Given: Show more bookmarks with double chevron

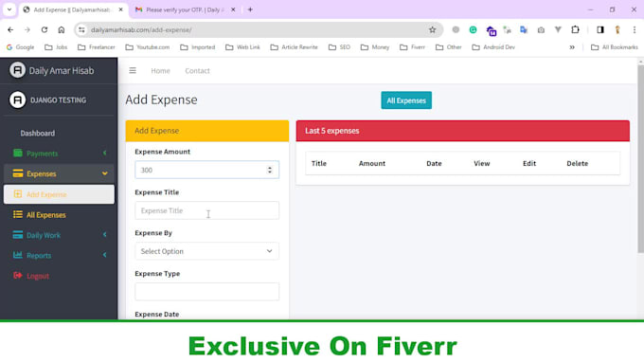Looking at the screenshot, I should pyautogui.click(x=572, y=47).
